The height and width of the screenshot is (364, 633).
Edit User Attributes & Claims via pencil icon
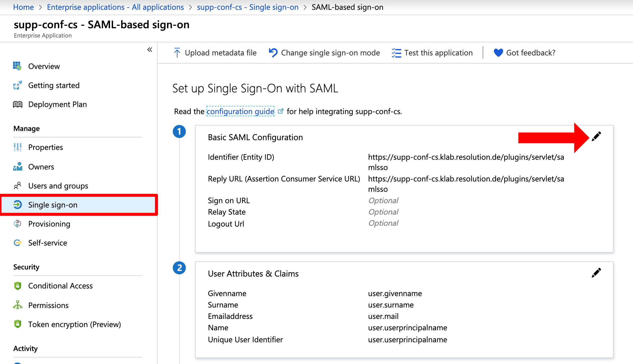click(x=597, y=272)
